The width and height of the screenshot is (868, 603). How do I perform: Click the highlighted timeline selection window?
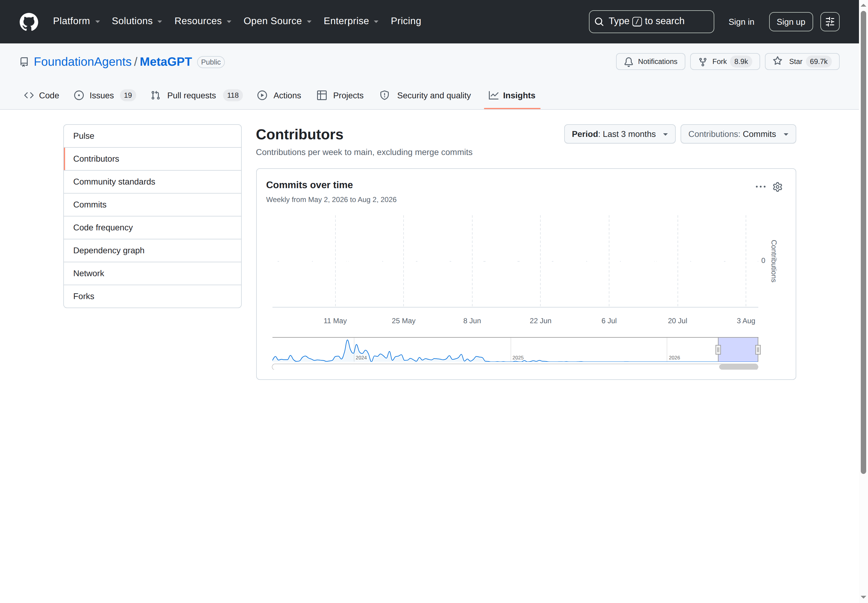point(738,350)
